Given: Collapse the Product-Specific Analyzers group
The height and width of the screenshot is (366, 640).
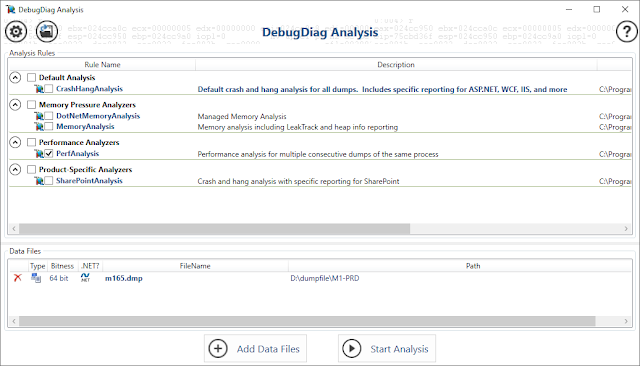Looking at the screenshot, I should (15, 169).
